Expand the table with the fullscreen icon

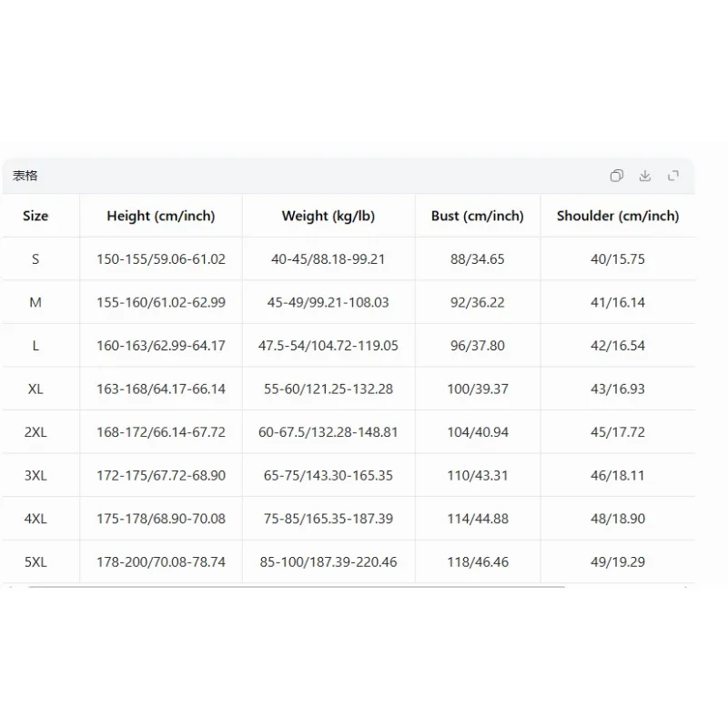673,176
